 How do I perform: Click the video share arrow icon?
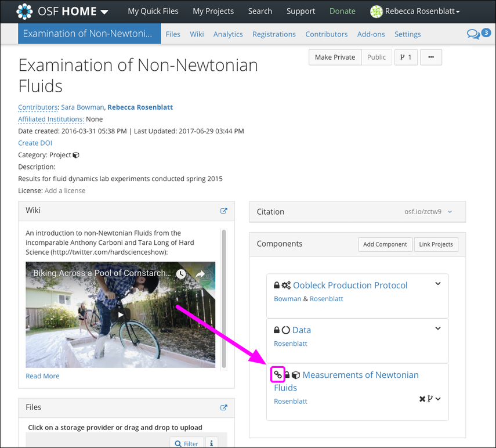(200, 274)
